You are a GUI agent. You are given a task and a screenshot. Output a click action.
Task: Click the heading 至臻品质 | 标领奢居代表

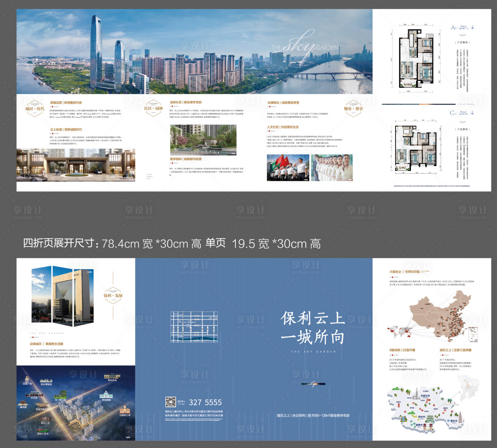tap(66, 102)
